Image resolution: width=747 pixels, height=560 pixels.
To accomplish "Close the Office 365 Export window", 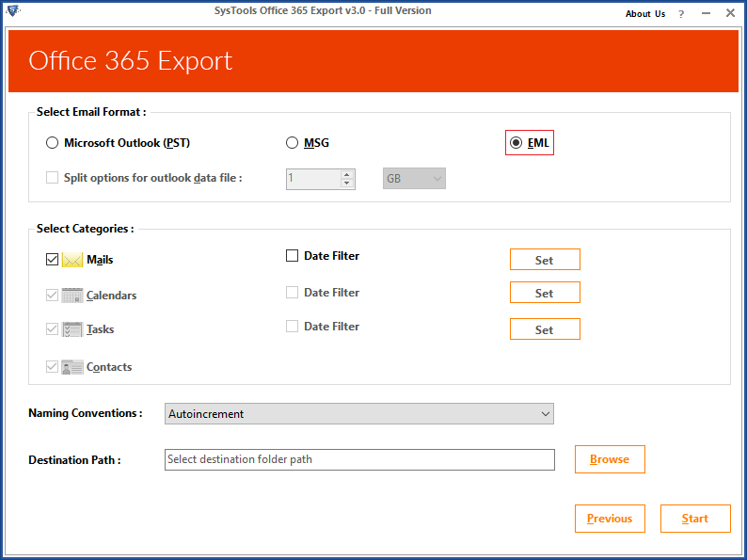I will [x=730, y=13].
